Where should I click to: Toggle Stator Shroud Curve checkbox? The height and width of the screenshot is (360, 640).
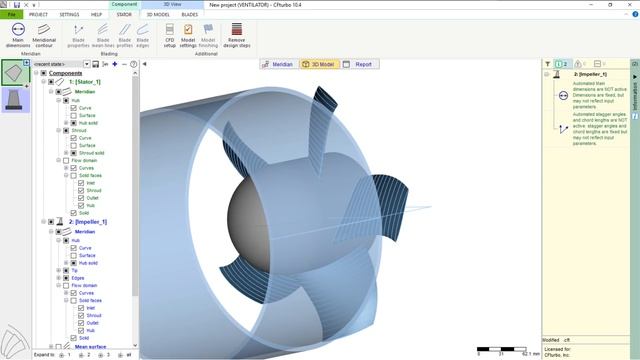pyautogui.click(x=73, y=138)
